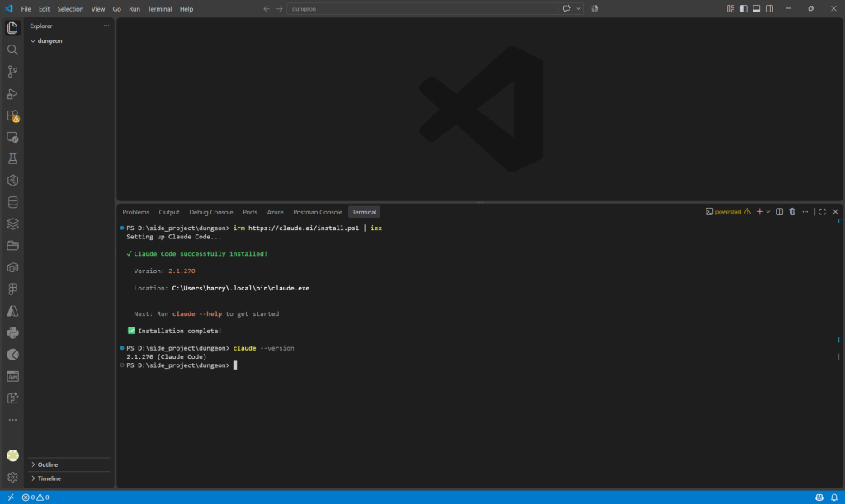Switch to the Ports tab
The height and width of the screenshot is (504, 845).
(249, 212)
